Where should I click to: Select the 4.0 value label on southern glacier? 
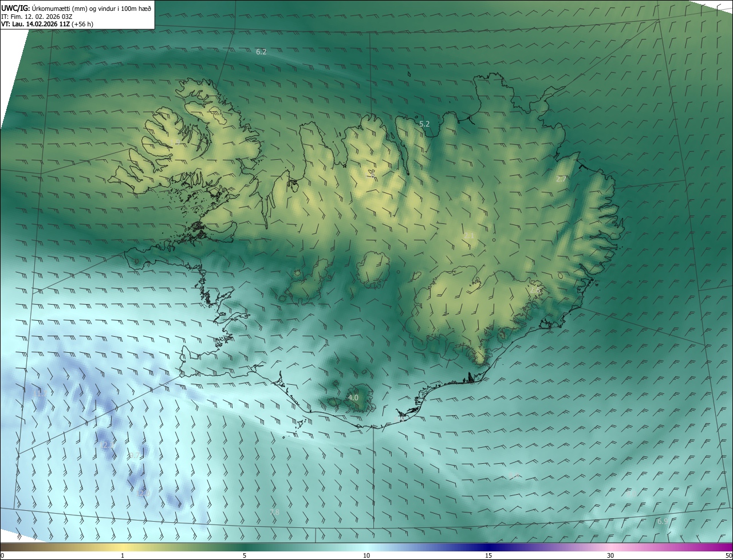353,397
